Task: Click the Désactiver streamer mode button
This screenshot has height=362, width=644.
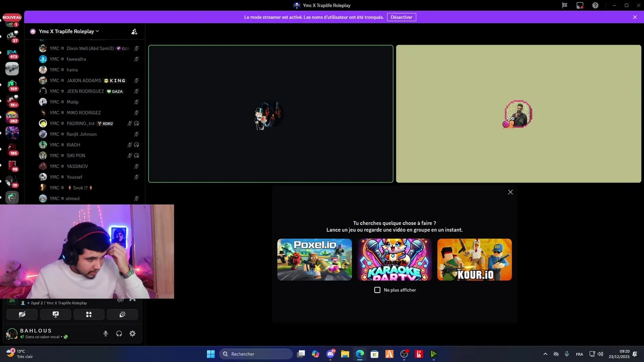Action: pyautogui.click(x=401, y=17)
